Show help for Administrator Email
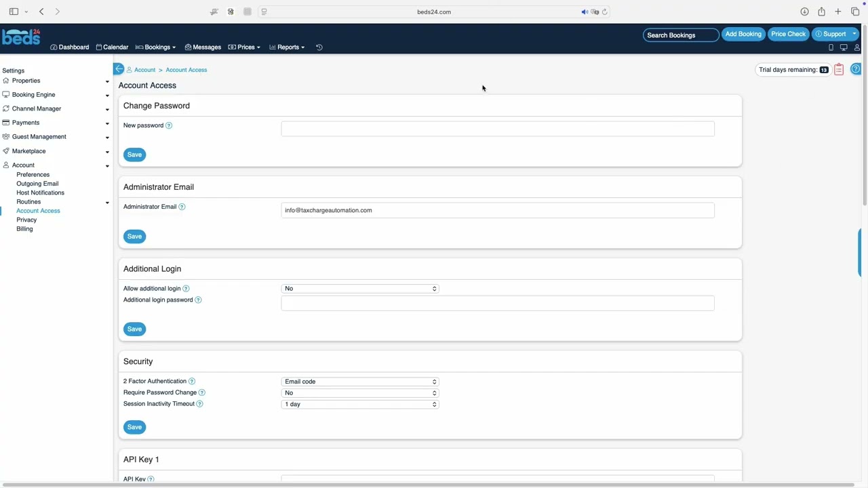Screen dimensions: 868x488 tap(182, 207)
